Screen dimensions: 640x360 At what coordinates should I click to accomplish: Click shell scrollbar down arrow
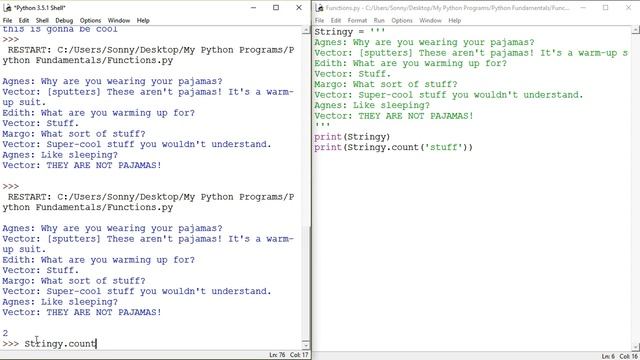point(306,345)
